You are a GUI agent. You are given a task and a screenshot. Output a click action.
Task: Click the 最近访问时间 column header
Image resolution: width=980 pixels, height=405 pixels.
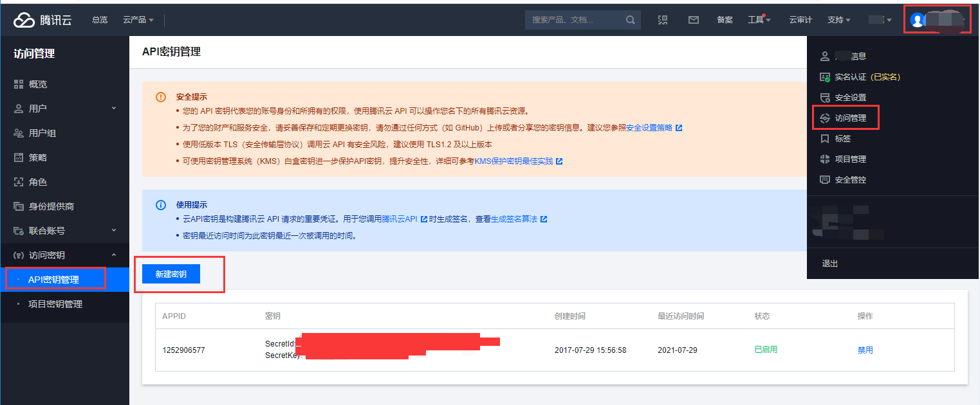[x=681, y=316]
